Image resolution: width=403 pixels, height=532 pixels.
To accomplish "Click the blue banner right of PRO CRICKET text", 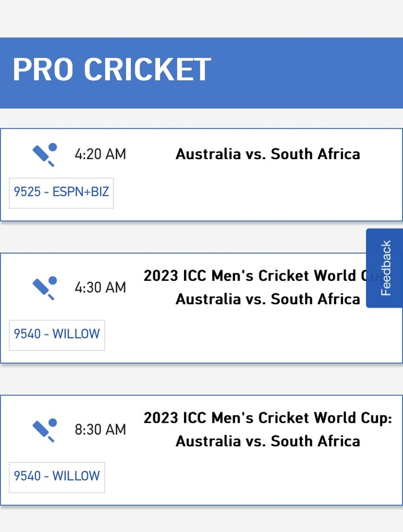I will (307, 73).
